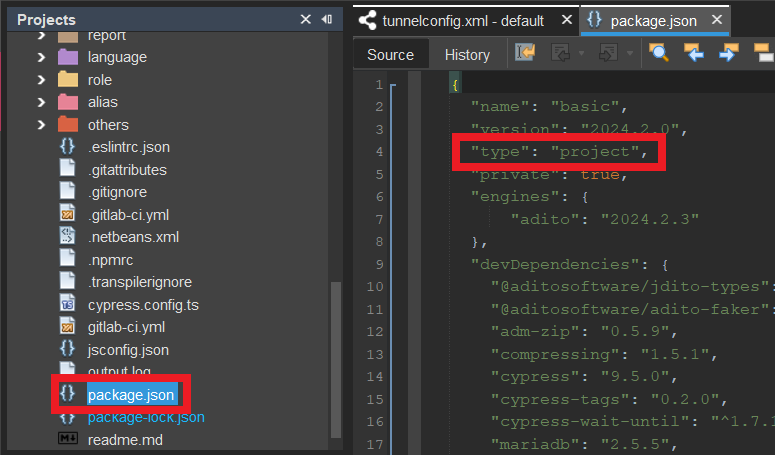Select cypress.config.ts in the project tree

click(x=143, y=304)
